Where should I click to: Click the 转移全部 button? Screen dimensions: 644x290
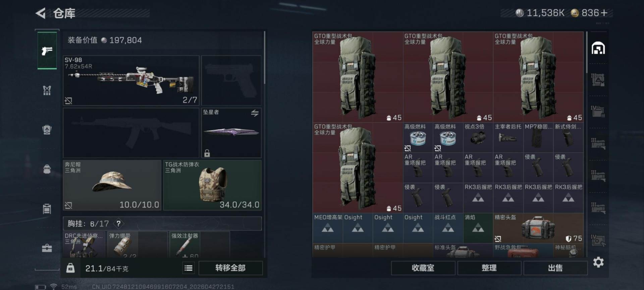230,268
